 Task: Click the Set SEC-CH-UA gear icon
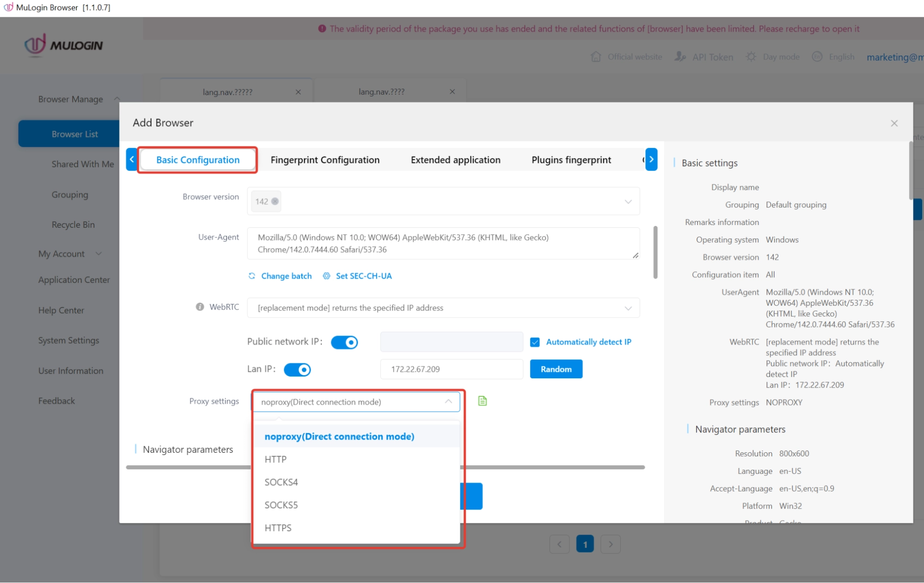tap(327, 276)
